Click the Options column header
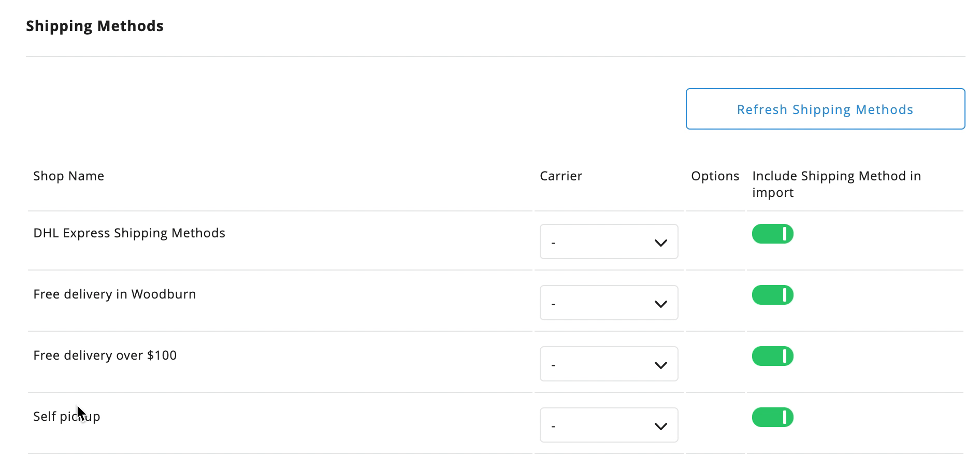The width and height of the screenshot is (980, 454). click(714, 176)
